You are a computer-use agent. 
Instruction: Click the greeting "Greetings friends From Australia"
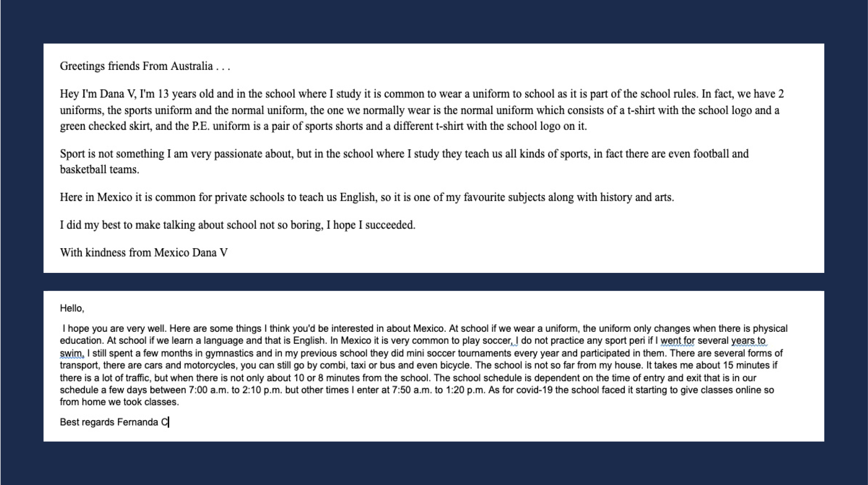(x=136, y=66)
